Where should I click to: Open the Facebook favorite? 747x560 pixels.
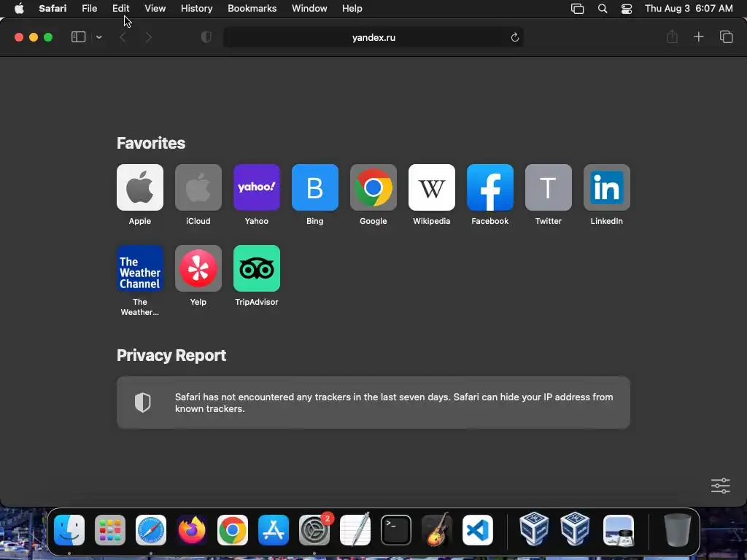[x=489, y=187]
